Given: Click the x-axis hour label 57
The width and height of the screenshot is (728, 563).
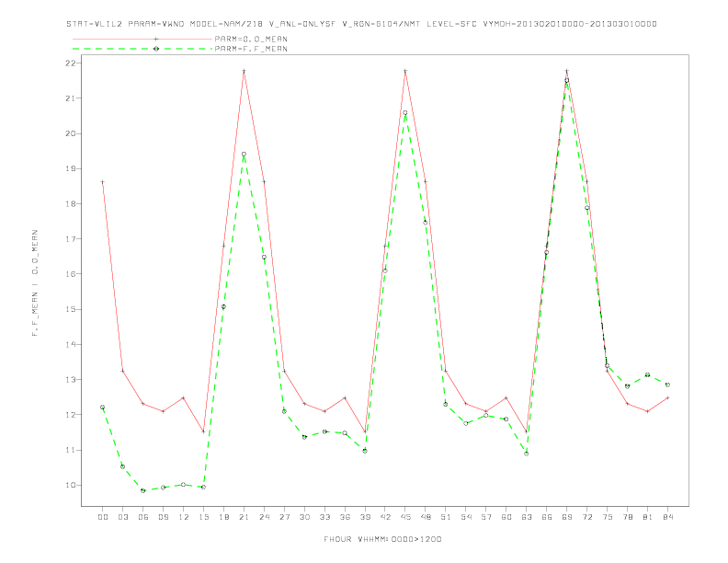Looking at the screenshot, I should tap(486, 517).
